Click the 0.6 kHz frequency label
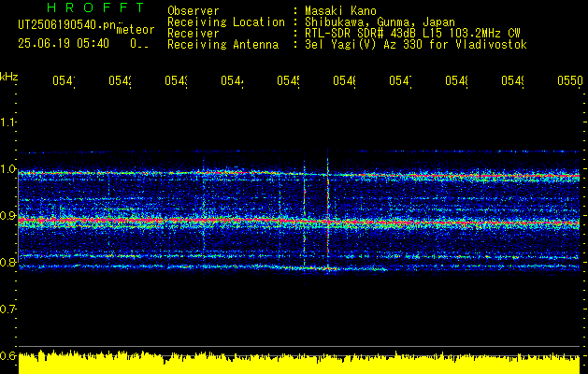The image size is (588, 374). point(8,355)
